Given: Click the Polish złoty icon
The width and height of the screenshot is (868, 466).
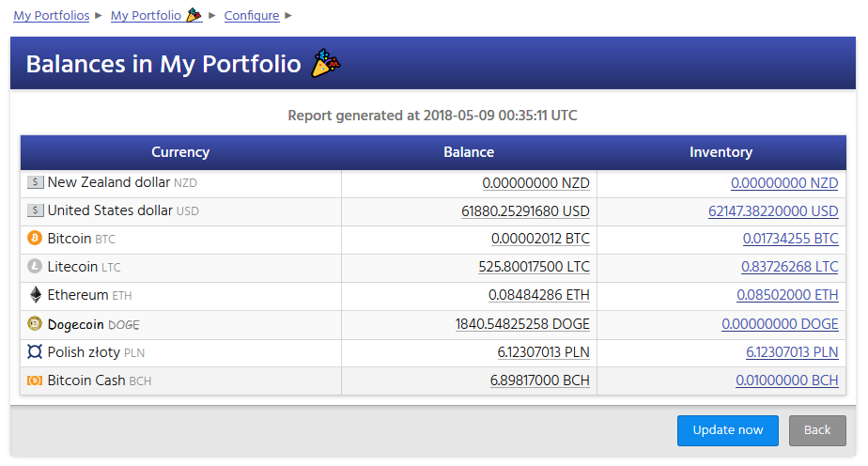Looking at the screenshot, I should tap(36, 352).
